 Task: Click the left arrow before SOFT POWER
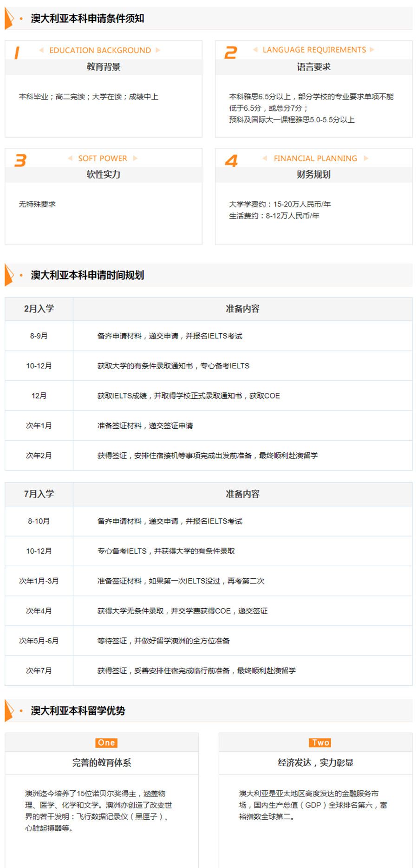(x=70, y=159)
